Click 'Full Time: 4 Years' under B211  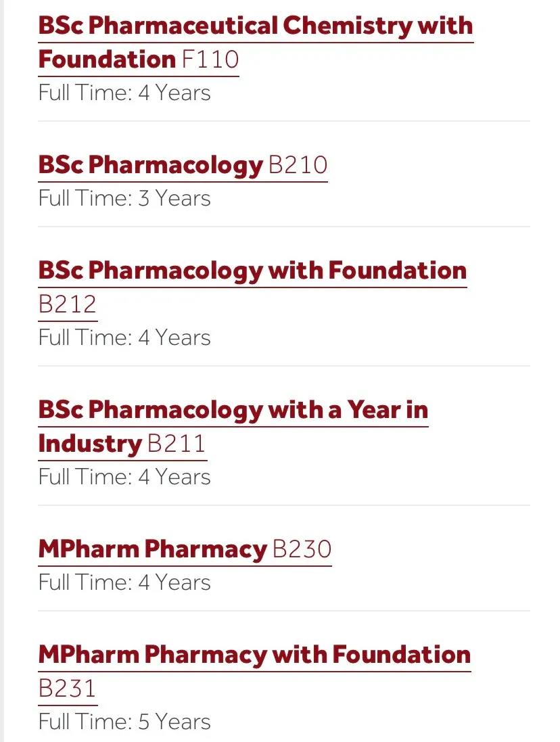(124, 477)
